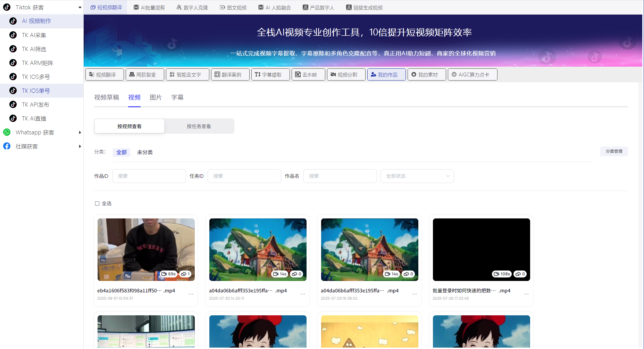This screenshot has width=644, height=349.
Task: Click the 分类管理 button
Action: (x=614, y=151)
